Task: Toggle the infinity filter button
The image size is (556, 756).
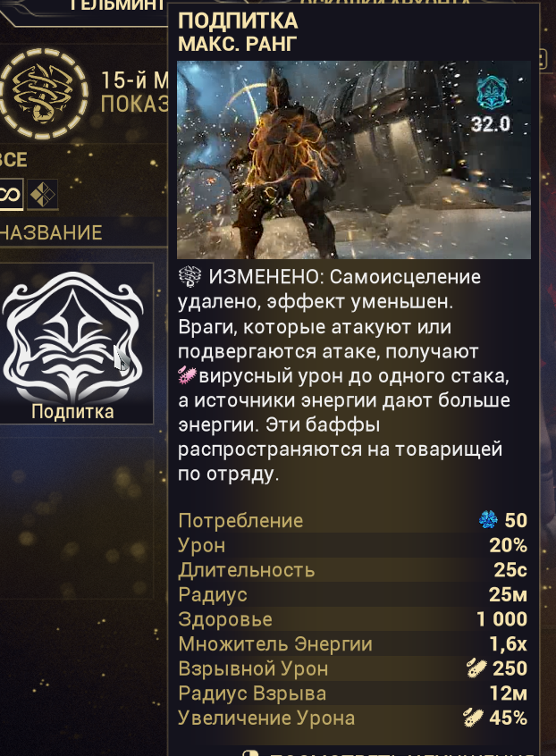Action: click(x=11, y=194)
